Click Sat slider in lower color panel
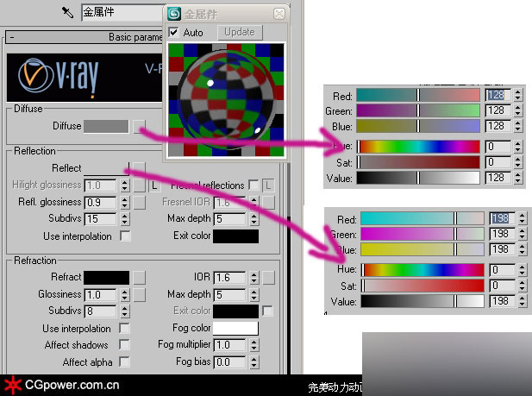The height and width of the screenshot is (396, 532). click(x=422, y=286)
